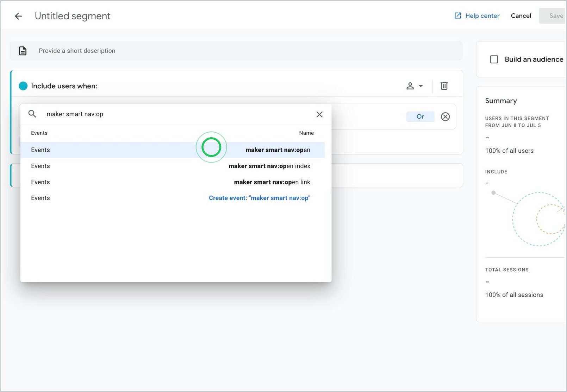Click the TOTAL SESSIONS label
567x392 pixels.
click(507, 270)
